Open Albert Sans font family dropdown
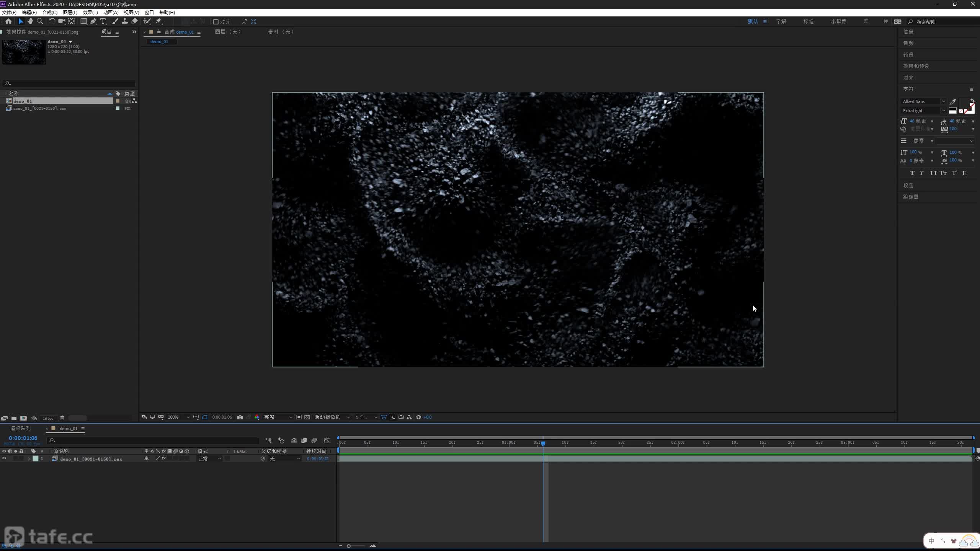 pyautogui.click(x=923, y=101)
